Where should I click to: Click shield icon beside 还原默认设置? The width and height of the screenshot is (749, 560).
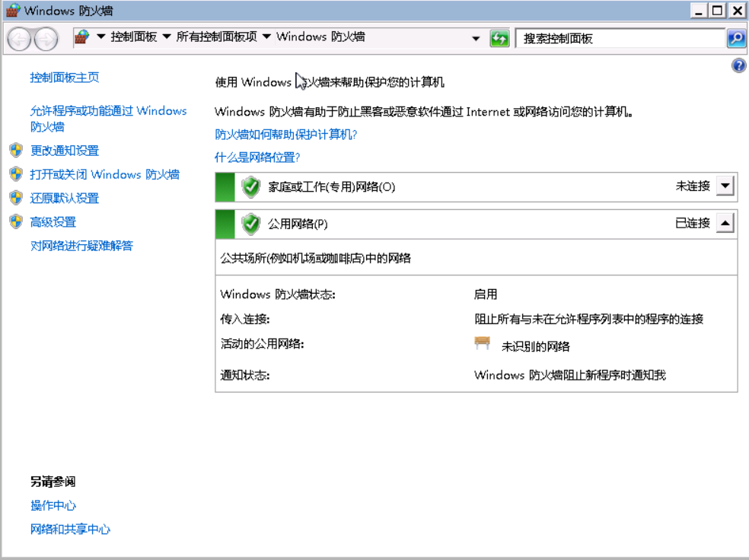coord(16,198)
